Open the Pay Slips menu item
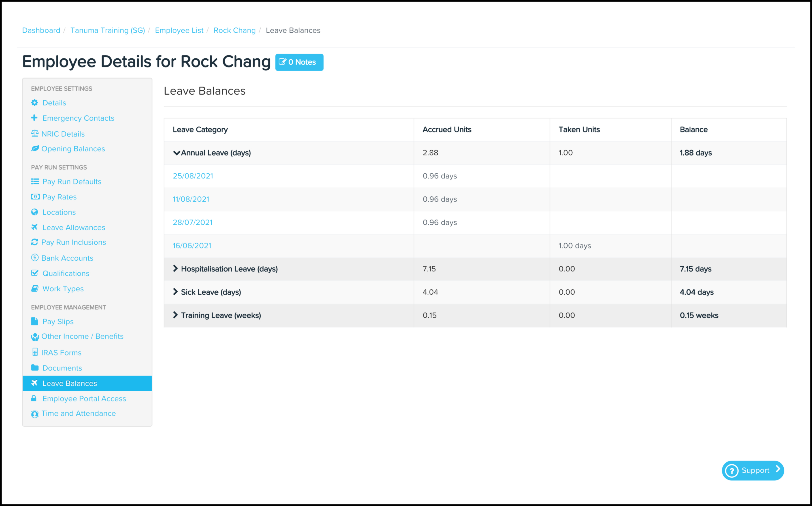Screen dimensions: 812x506 [x=58, y=322]
